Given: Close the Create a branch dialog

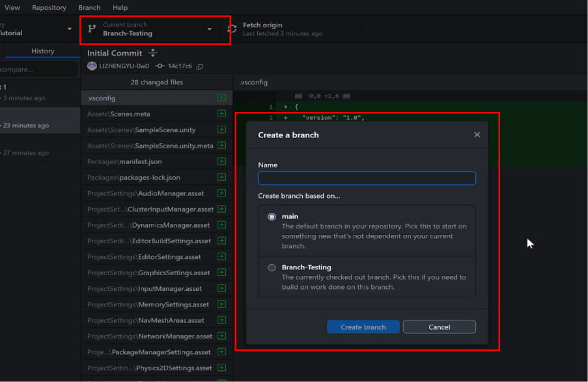Looking at the screenshot, I should [x=476, y=135].
